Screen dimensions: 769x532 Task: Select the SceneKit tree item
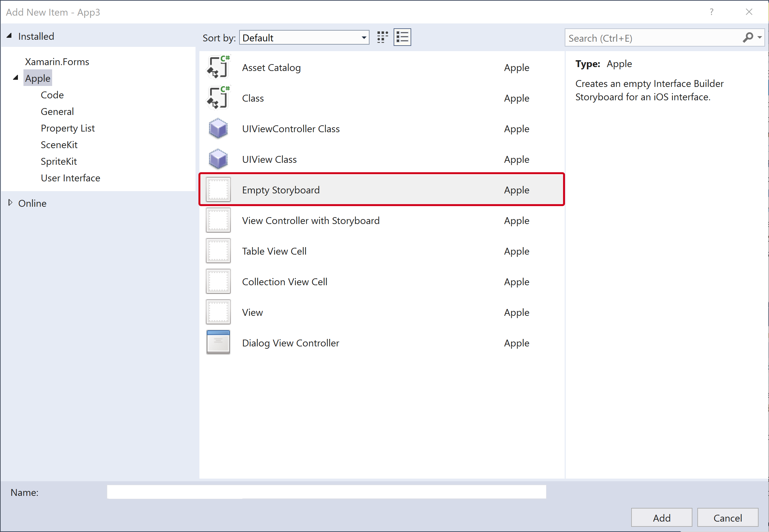tap(58, 144)
